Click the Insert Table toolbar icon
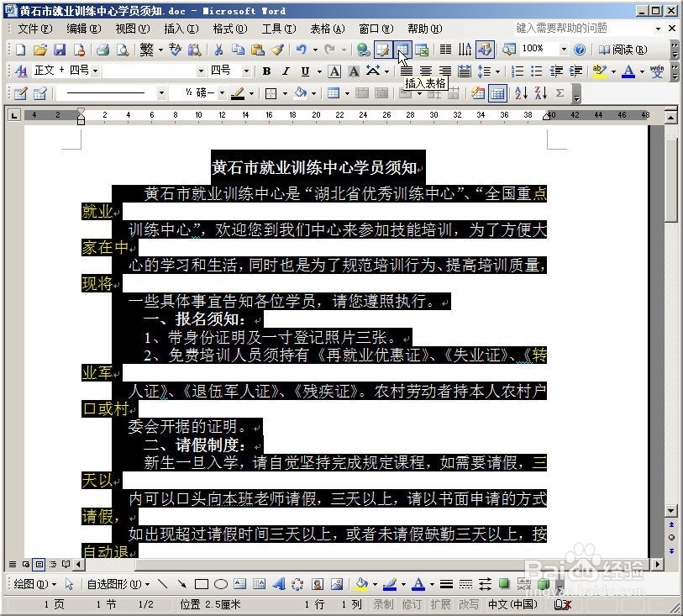Viewport: 683px width, 616px height. coord(402,50)
